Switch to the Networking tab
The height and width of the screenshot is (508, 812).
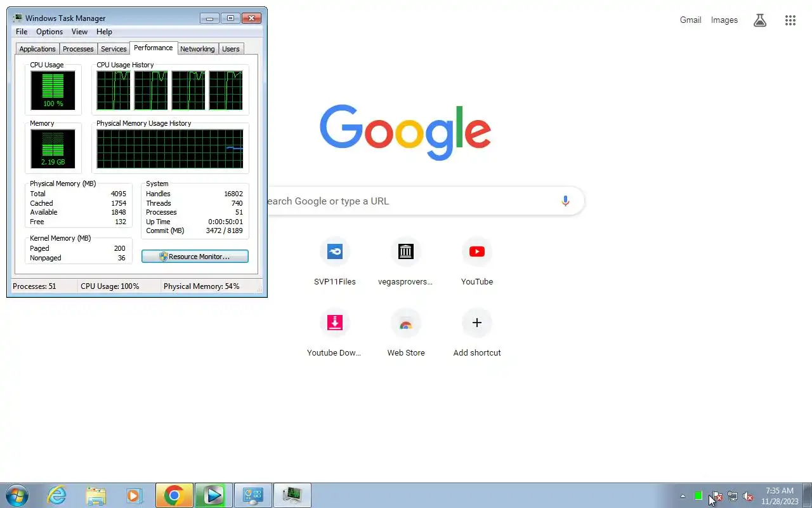tap(197, 49)
